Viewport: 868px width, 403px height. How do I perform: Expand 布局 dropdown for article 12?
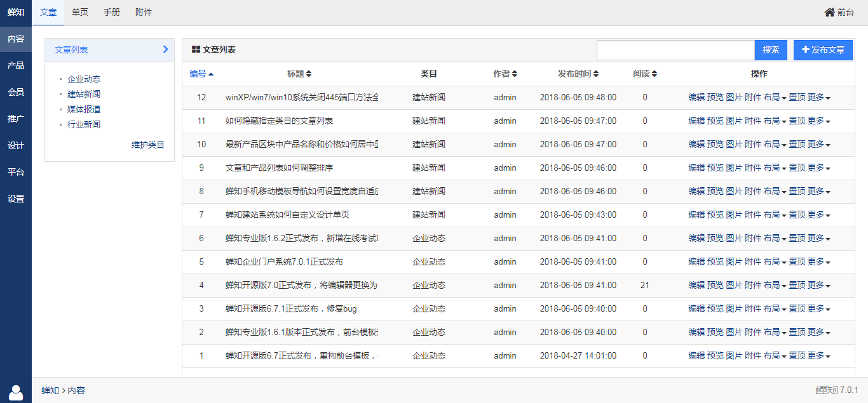(x=775, y=97)
